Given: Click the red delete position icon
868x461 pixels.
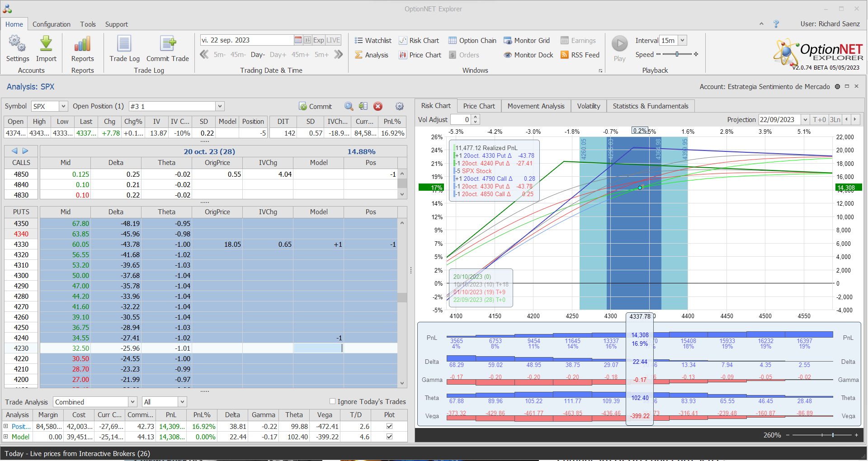Looking at the screenshot, I should click(378, 106).
